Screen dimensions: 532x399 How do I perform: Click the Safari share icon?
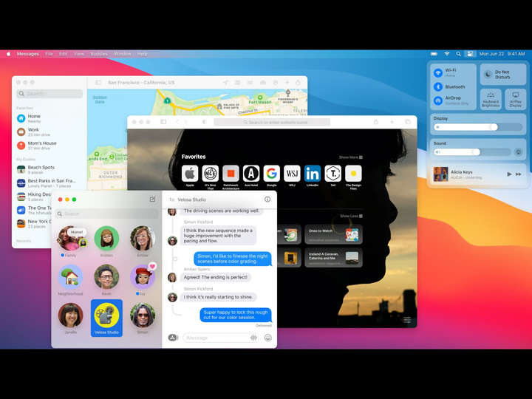[x=376, y=122]
